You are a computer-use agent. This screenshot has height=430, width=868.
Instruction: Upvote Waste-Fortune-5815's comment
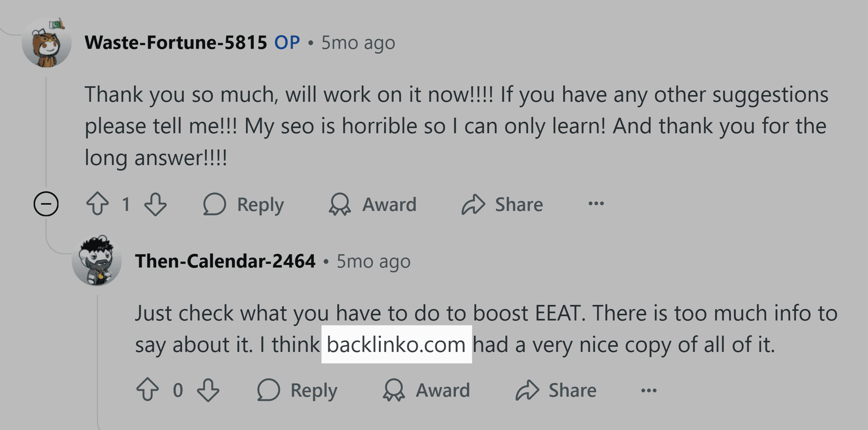(97, 204)
